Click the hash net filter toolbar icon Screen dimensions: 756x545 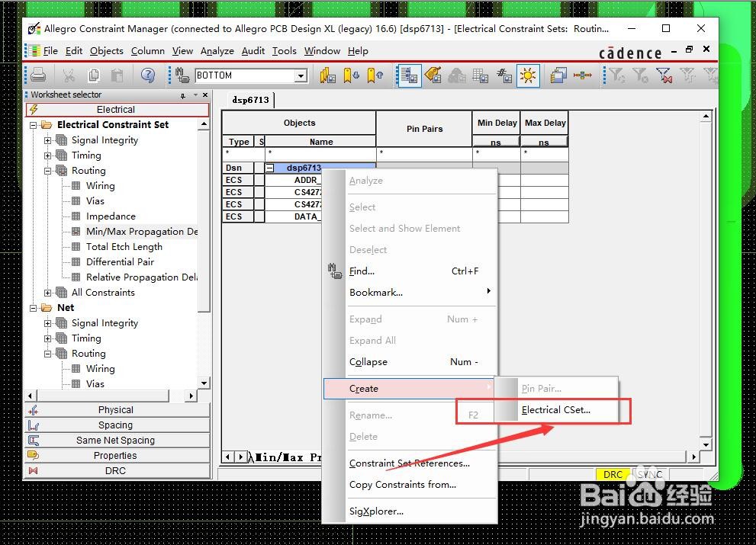click(x=504, y=75)
